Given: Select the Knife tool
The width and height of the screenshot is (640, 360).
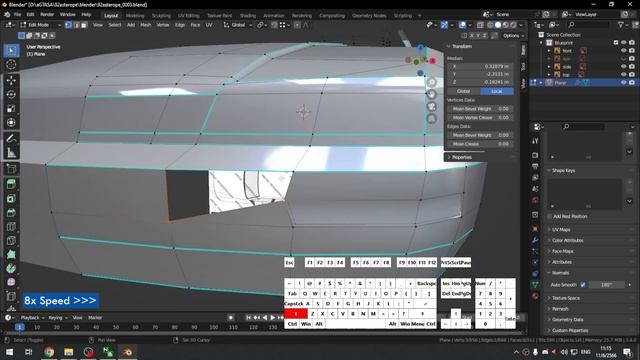Looking at the screenshot, I should point(11,240).
